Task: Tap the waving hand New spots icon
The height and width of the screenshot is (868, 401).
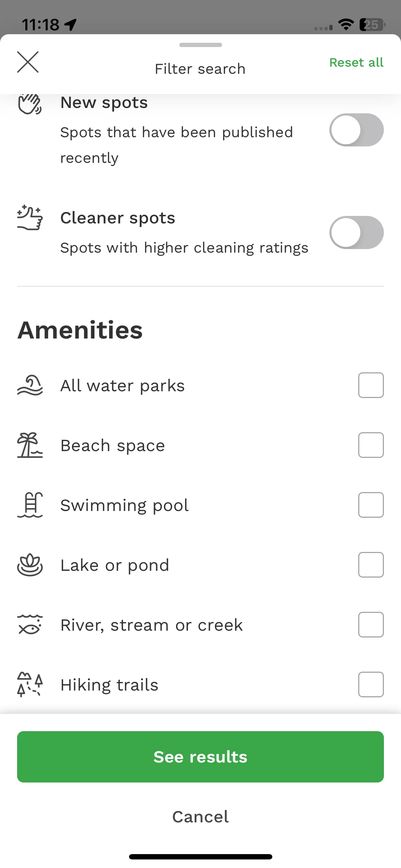Action: (x=30, y=104)
